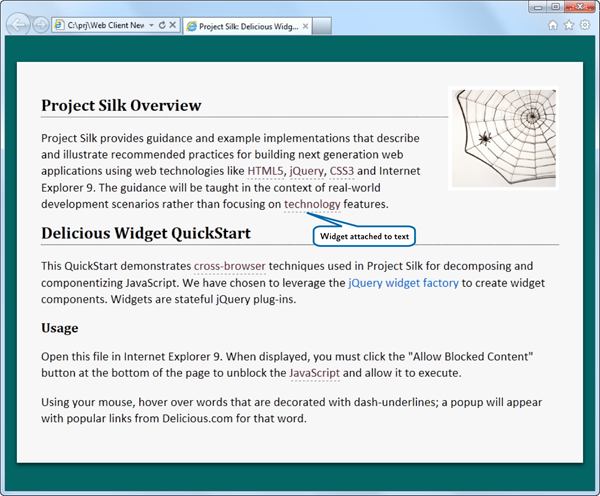
Task: Click the Refresh icon in the address bar
Action: pyautogui.click(x=162, y=25)
